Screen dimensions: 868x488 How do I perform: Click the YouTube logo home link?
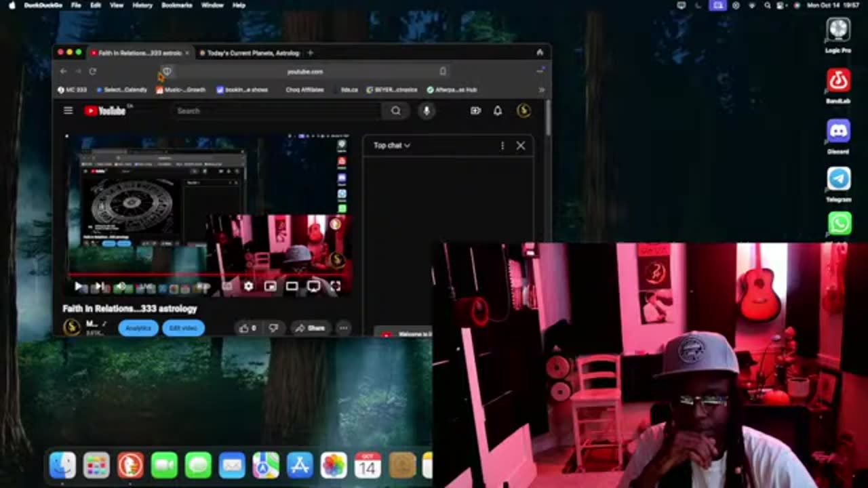[105, 110]
